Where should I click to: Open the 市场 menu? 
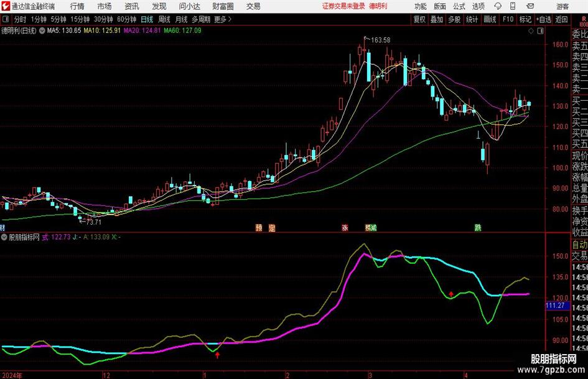point(105,6)
